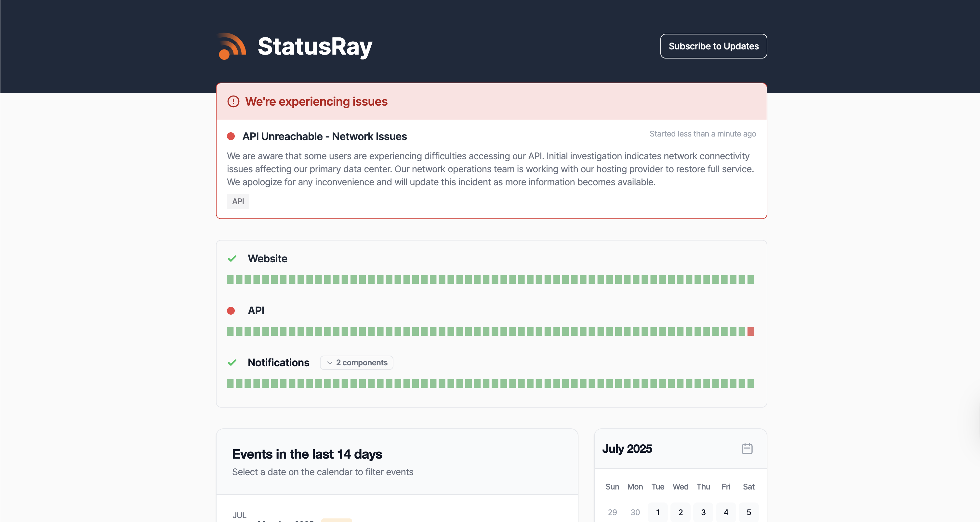980x522 pixels.
Task: Click the green checkmark next to Notifications
Action: (232, 363)
